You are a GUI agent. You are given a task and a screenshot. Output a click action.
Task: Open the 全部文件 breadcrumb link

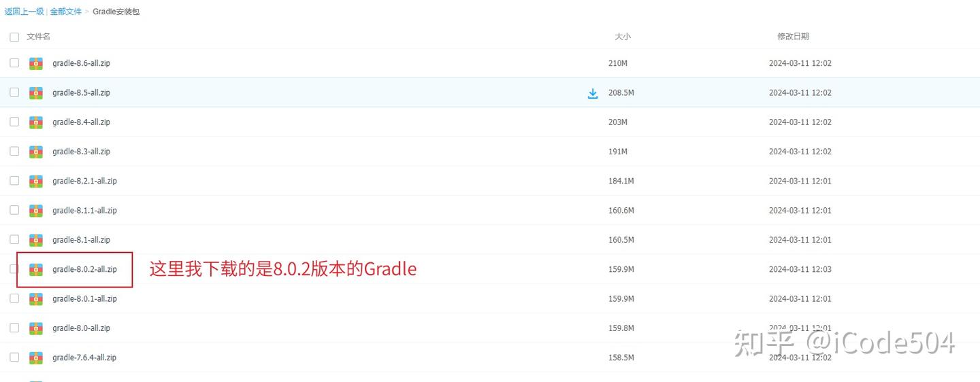click(66, 12)
